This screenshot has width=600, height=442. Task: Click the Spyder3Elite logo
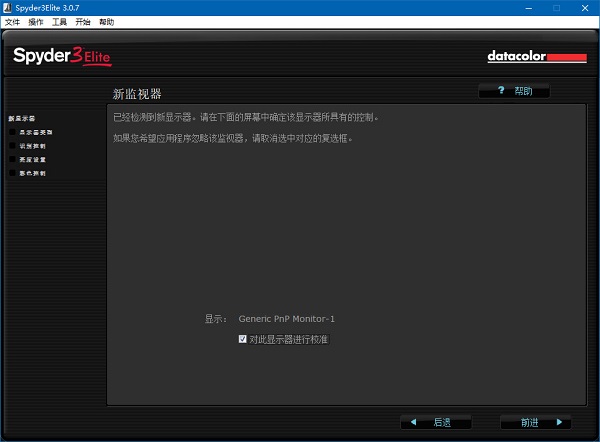(62, 57)
